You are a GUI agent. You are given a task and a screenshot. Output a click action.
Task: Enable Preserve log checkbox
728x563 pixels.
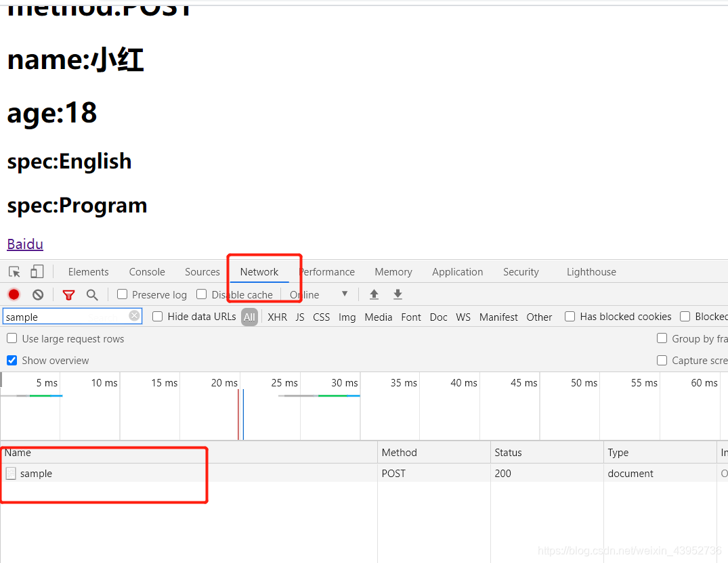pyautogui.click(x=122, y=294)
